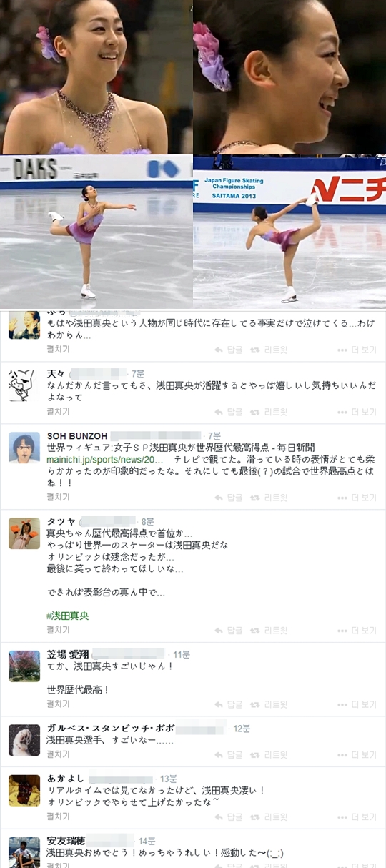Viewport: 386px width, 868px height.
Task: View close-up smiling skater photo top left
Action: click(x=96, y=77)
